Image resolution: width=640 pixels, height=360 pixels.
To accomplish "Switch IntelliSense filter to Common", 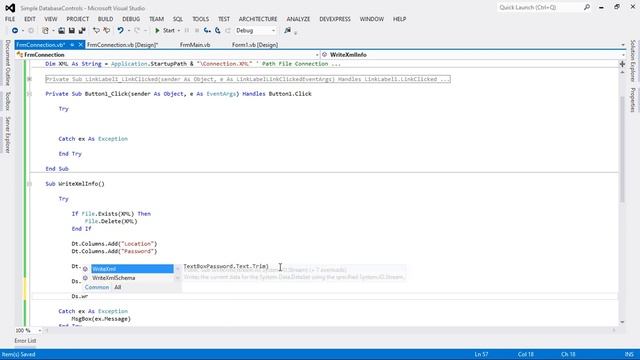I will [97, 287].
